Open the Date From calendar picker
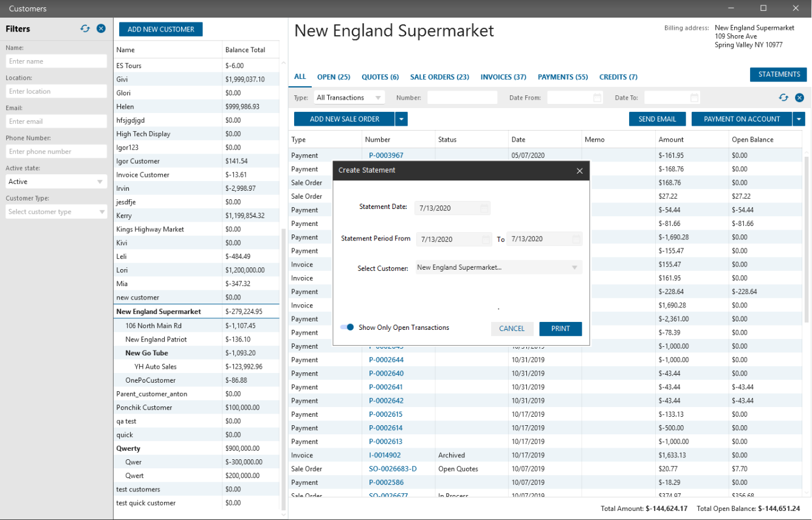This screenshot has height=520, width=812. pyautogui.click(x=597, y=97)
